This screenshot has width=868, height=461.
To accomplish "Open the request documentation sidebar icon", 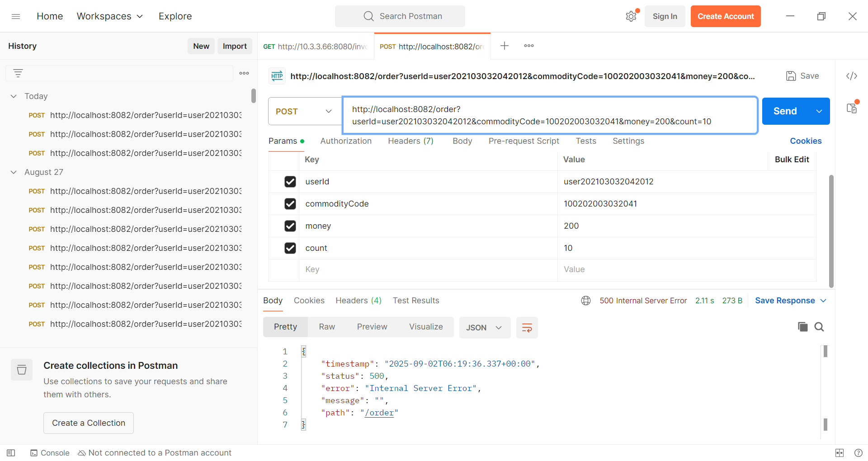I will click(852, 108).
